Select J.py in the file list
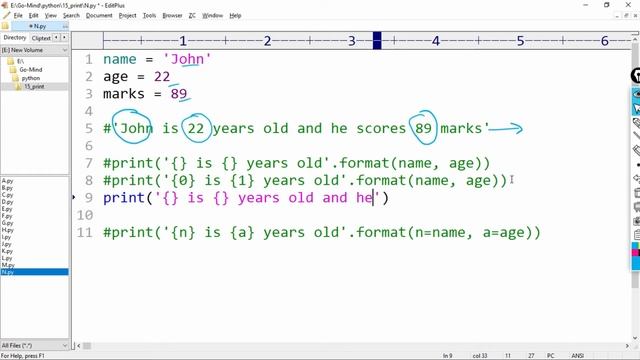 pyautogui.click(x=7, y=244)
